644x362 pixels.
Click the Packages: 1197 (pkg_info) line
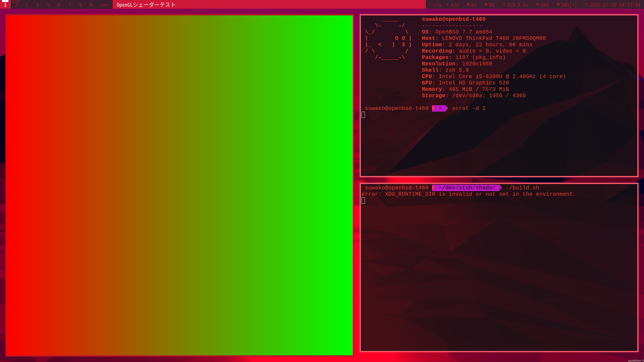[464, 57]
